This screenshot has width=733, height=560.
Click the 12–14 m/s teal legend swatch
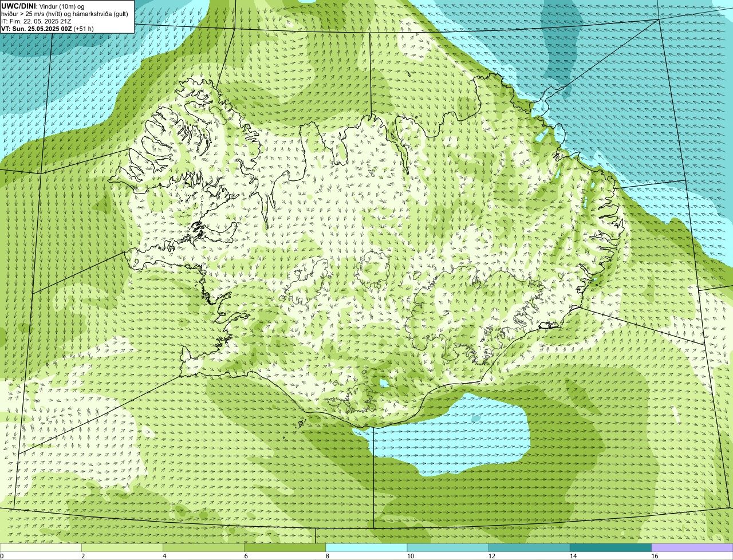(529, 548)
